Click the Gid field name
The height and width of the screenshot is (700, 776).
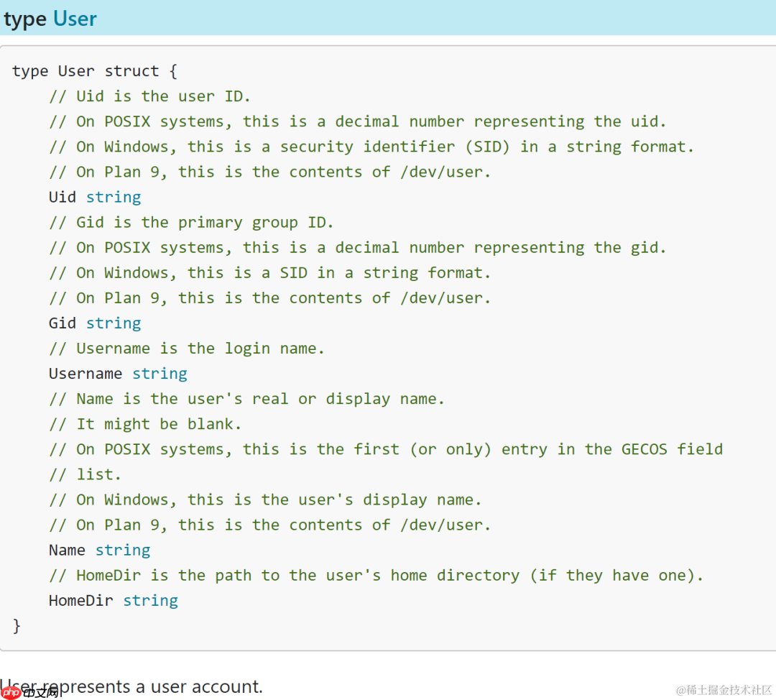point(63,323)
